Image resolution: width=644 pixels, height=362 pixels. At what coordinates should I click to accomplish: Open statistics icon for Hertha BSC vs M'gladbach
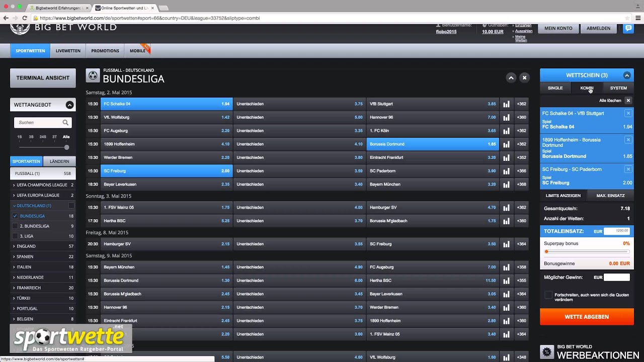[x=506, y=221]
